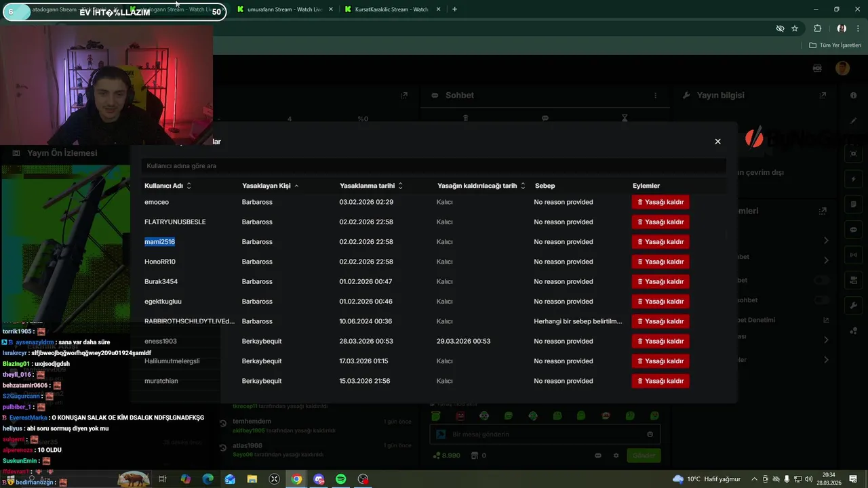Click Yayın Ön İzlemesi panel title

point(62,153)
